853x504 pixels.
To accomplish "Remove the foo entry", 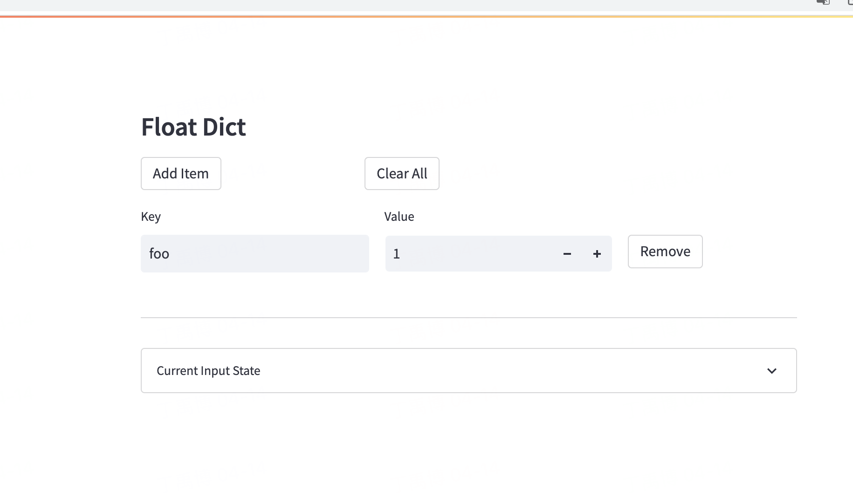I will click(665, 252).
